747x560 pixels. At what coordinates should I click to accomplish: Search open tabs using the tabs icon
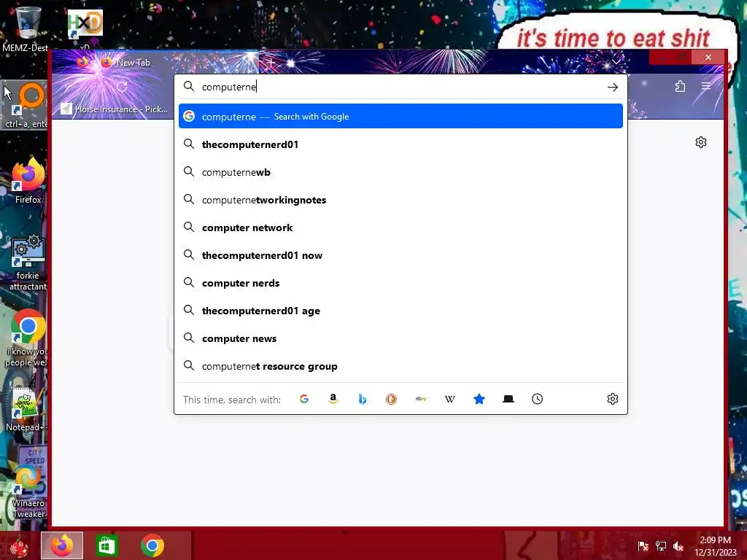click(x=508, y=399)
